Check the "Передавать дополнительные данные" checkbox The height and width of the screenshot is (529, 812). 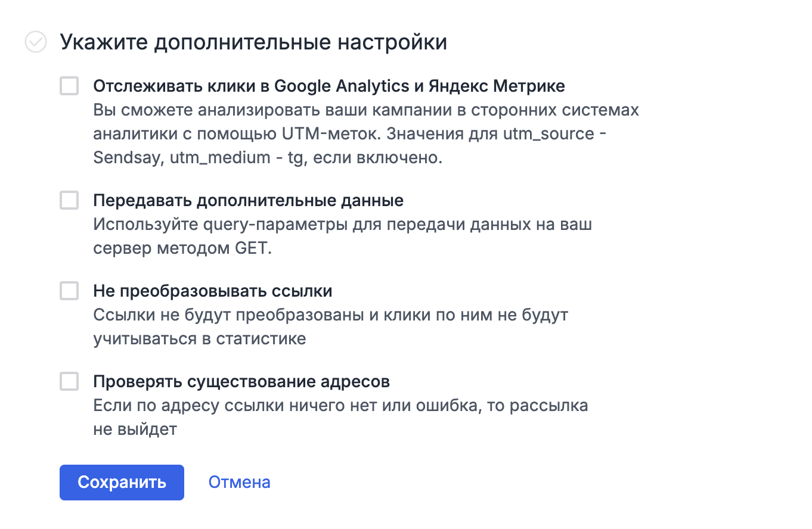click(69, 200)
